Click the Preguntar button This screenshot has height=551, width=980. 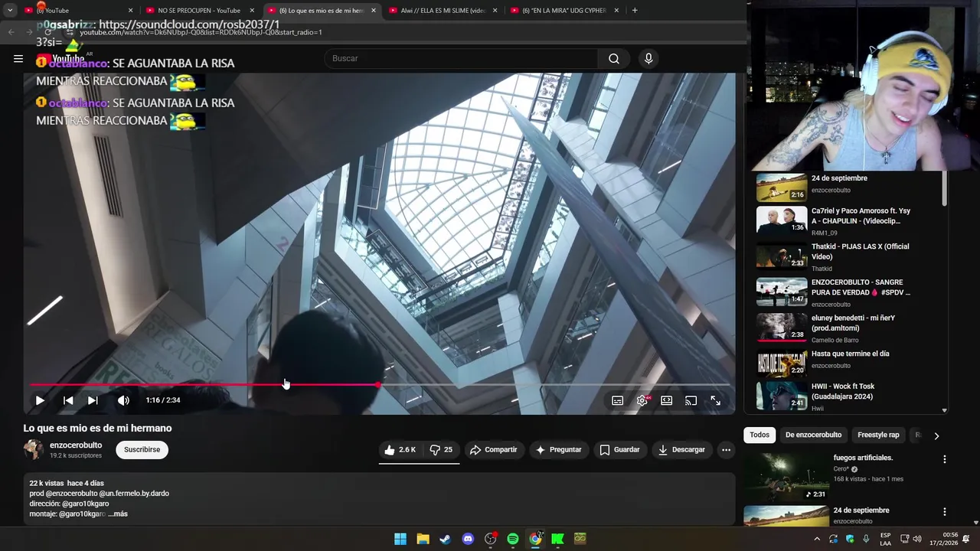558,450
